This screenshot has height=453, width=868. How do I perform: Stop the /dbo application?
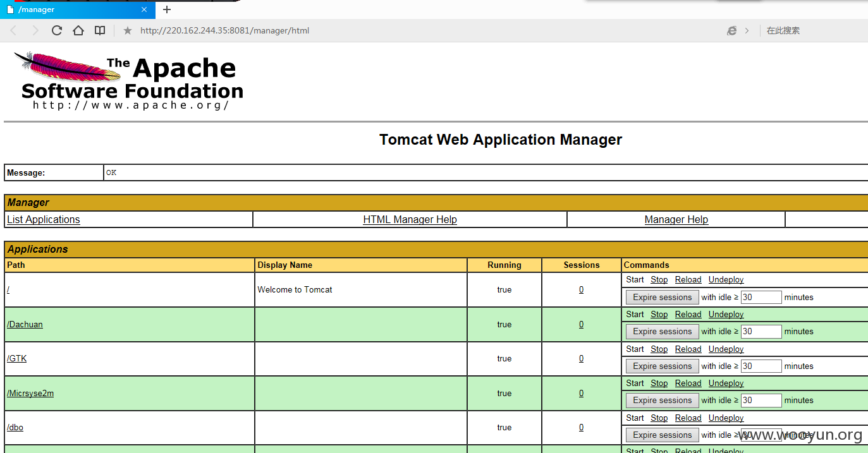(x=659, y=418)
